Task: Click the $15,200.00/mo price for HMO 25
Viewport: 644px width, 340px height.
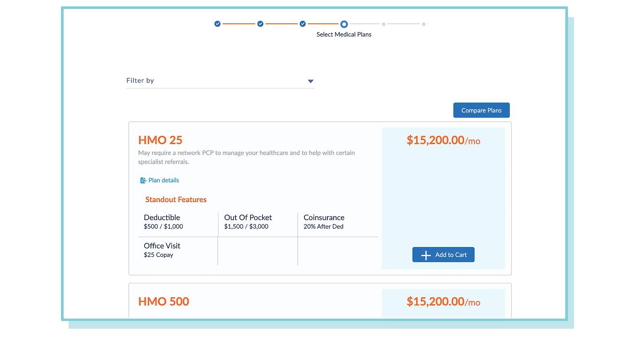Action: tap(443, 140)
